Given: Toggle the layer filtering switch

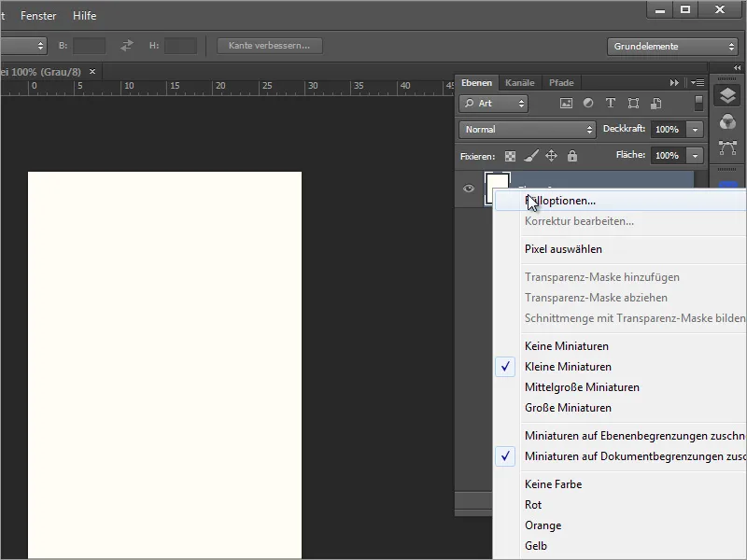Looking at the screenshot, I should pos(698,104).
